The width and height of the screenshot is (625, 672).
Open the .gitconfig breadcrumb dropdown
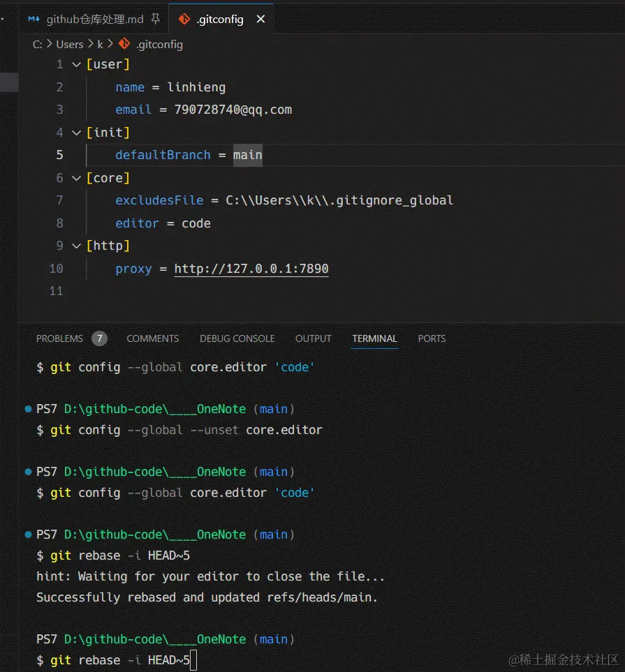(x=160, y=44)
